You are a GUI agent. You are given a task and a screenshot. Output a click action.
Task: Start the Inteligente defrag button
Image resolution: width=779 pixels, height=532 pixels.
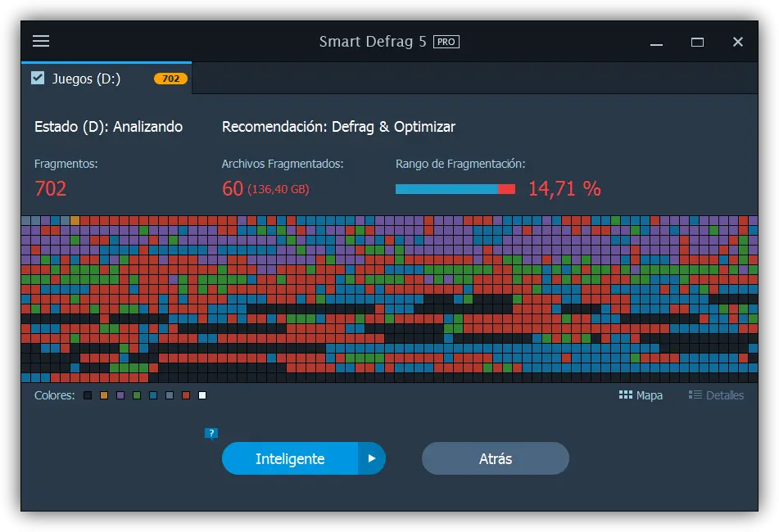(x=290, y=458)
